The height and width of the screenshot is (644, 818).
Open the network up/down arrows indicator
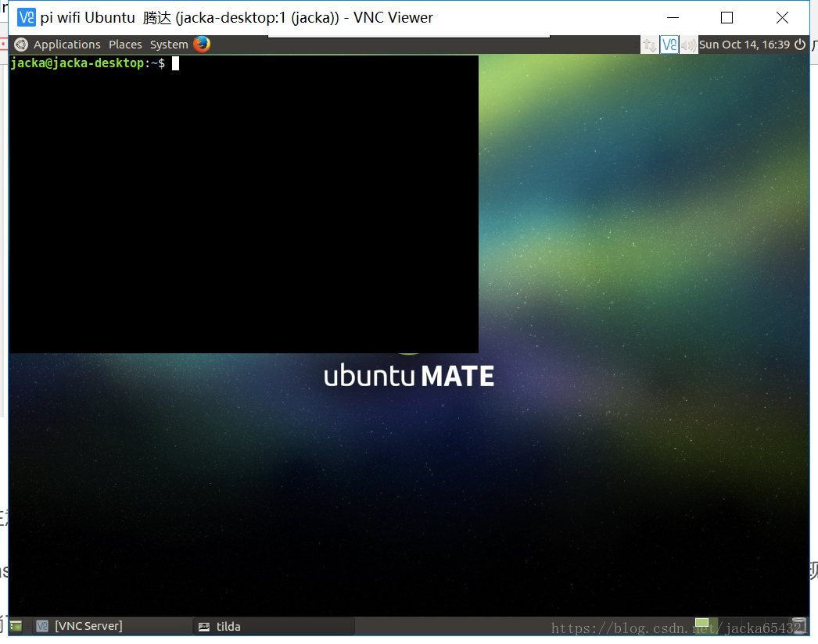pyautogui.click(x=650, y=45)
